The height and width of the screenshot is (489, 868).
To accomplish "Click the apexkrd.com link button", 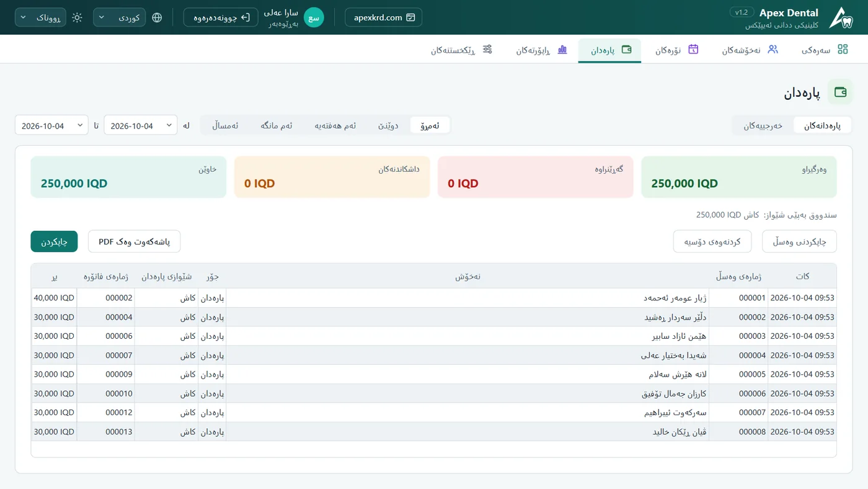I will point(384,17).
